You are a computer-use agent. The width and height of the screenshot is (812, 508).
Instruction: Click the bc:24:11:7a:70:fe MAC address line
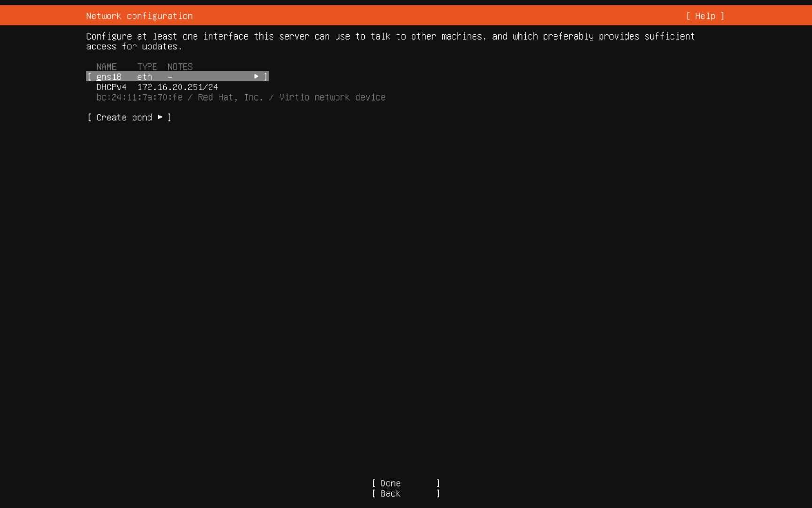coord(140,97)
